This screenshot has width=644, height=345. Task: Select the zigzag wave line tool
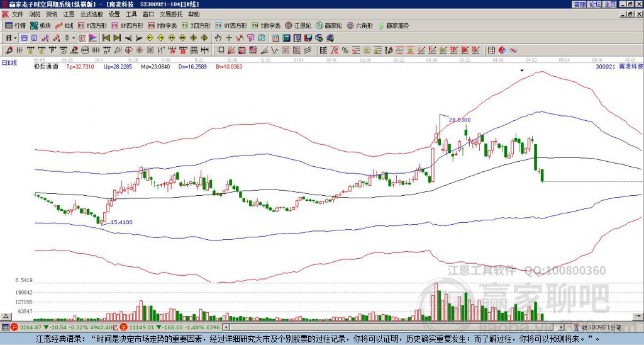(x=274, y=50)
